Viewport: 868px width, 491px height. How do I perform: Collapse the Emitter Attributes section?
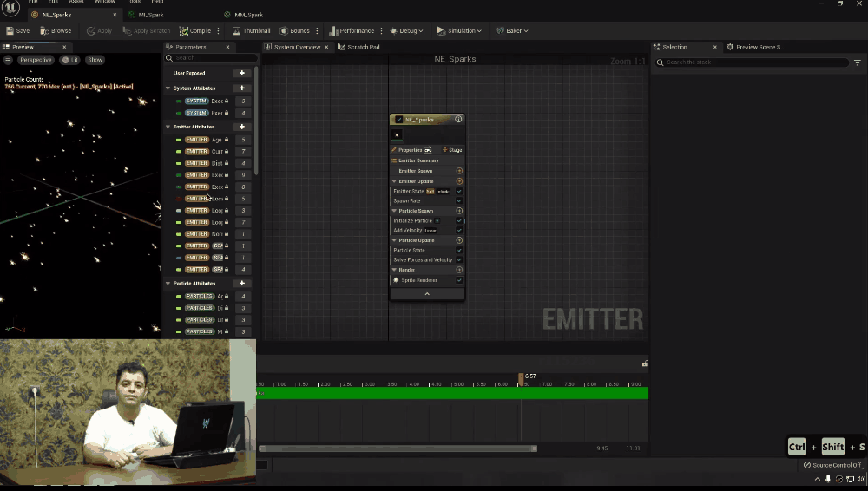[168, 127]
